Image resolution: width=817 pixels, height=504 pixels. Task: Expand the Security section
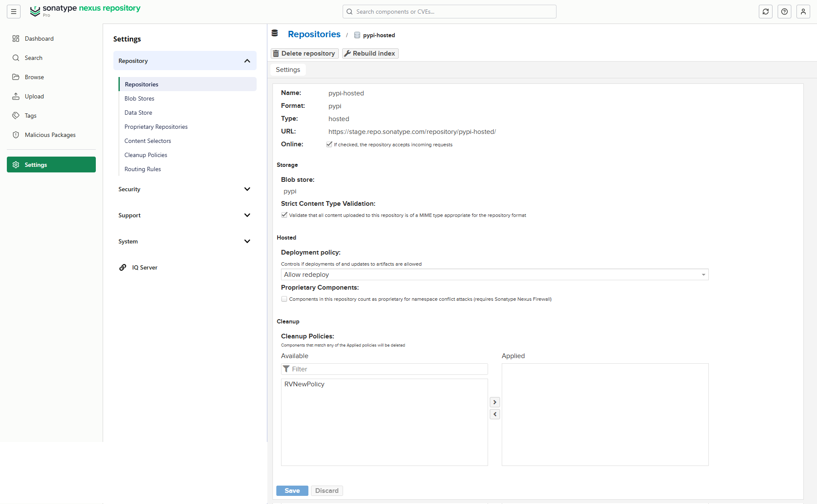click(185, 189)
